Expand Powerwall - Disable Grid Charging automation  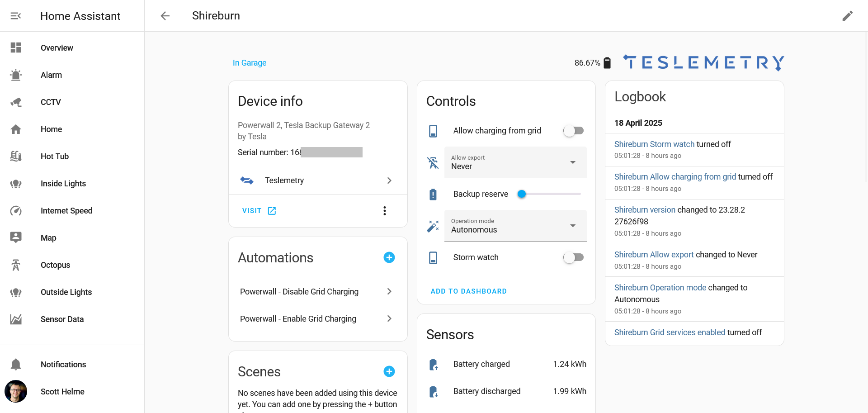(316, 292)
